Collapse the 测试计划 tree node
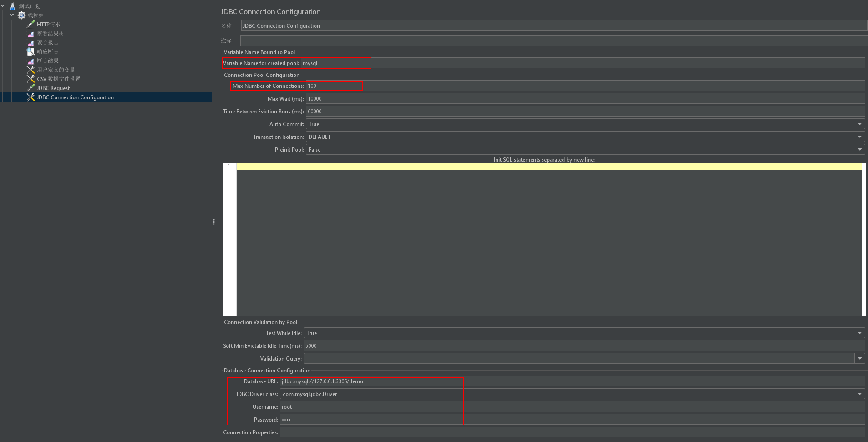 click(3, 6)
